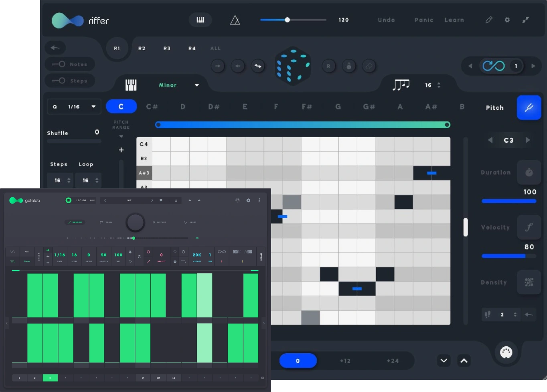Image resolution: width=547 pixels, height=392 pixels.
Task: Open Riffer settings with the gear icon
Action: click(x=507, y=20)
